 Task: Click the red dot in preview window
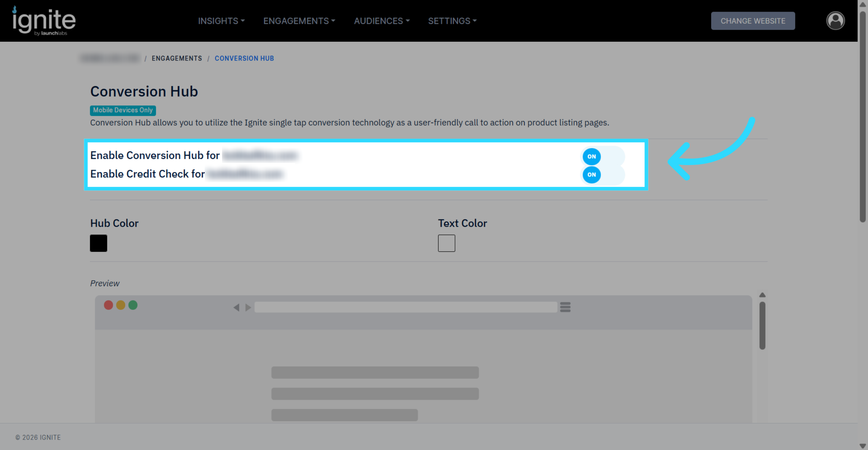click(x=109, y=305)
